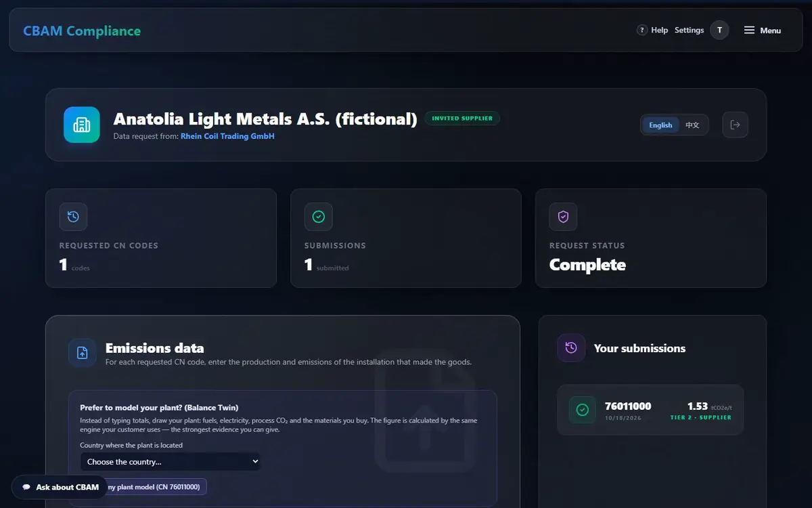This screenshot has height=508, width=812.
Task: Click the "REQUESTED CN CODES" label
Action: coord(109,246)
